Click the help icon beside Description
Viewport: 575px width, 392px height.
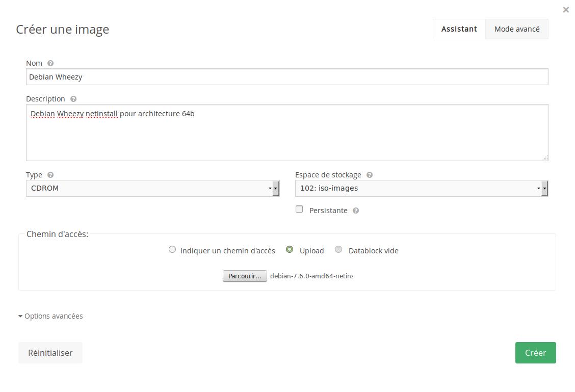(73, 99)
